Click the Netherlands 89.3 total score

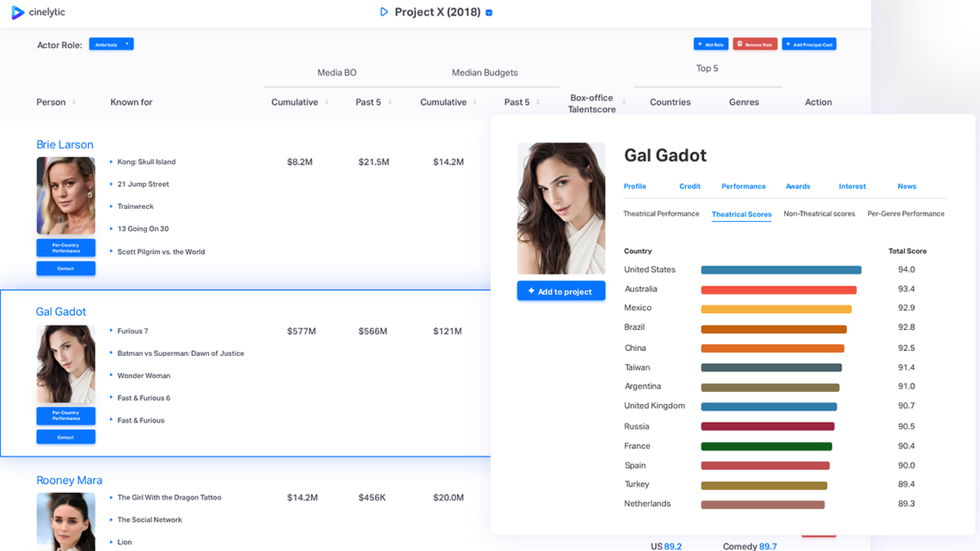(x=906, y=504)
